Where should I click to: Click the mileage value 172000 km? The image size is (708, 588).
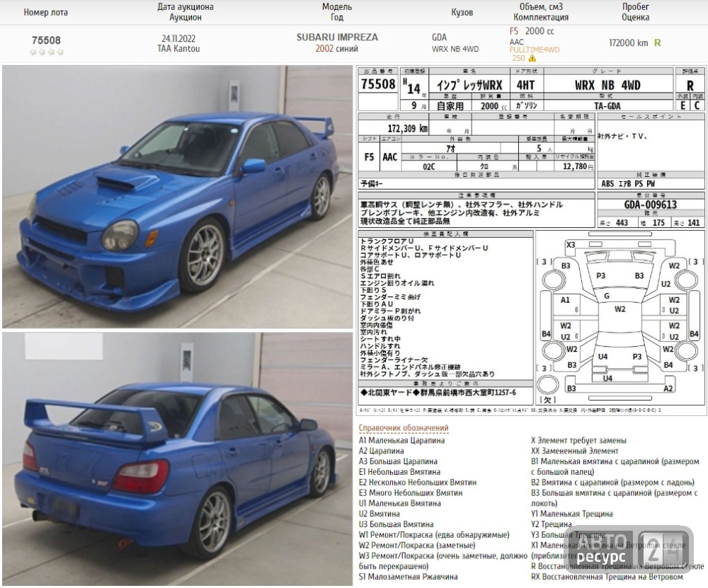point(629,43)
